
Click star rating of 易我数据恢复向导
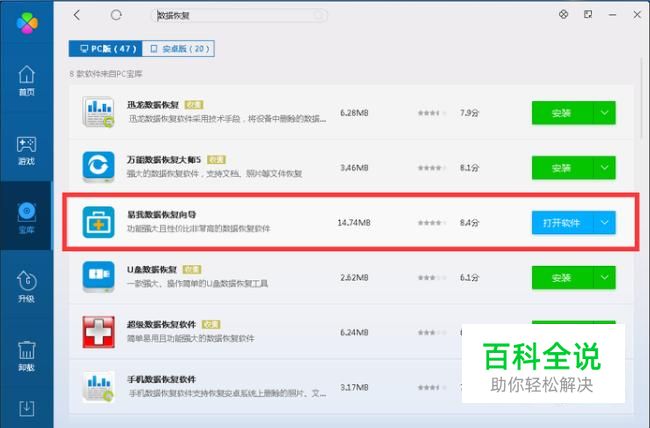432,223
